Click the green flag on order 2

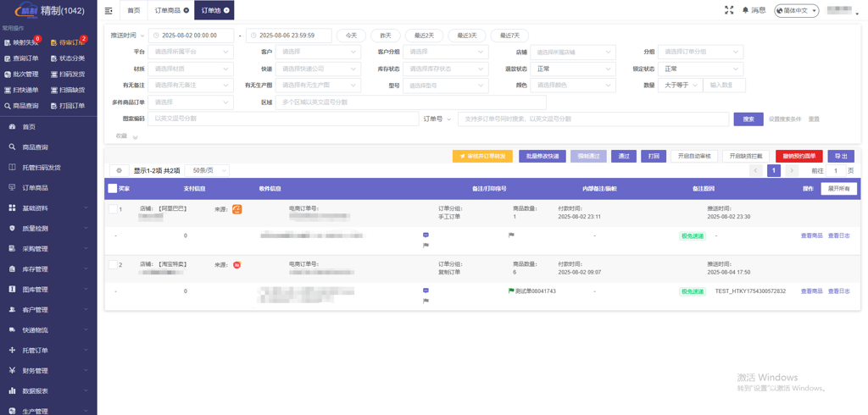510,291
